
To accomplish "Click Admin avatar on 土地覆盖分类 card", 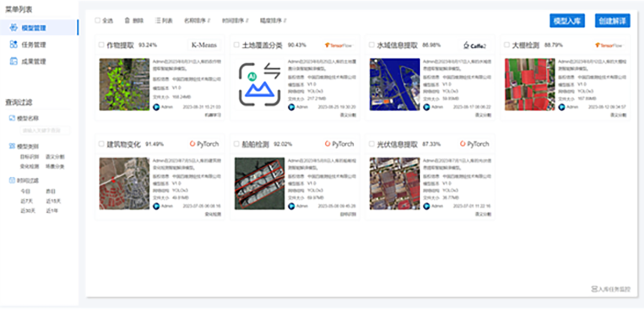I will point(291,107).
